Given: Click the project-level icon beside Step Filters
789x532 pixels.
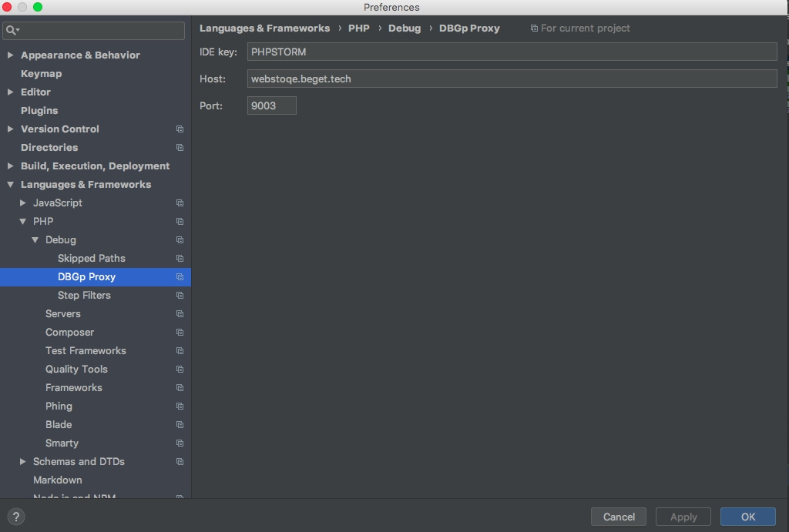Looking at the screenshot, I should (180, 295).
